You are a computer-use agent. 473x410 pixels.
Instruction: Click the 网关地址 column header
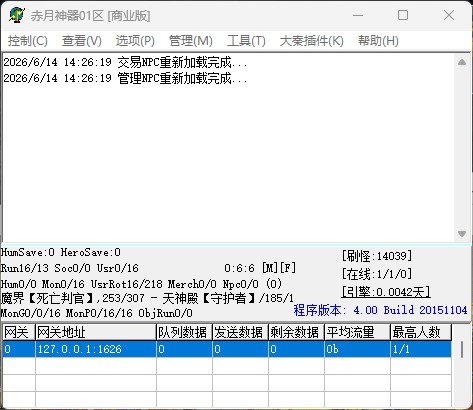(x=96, y=332)
